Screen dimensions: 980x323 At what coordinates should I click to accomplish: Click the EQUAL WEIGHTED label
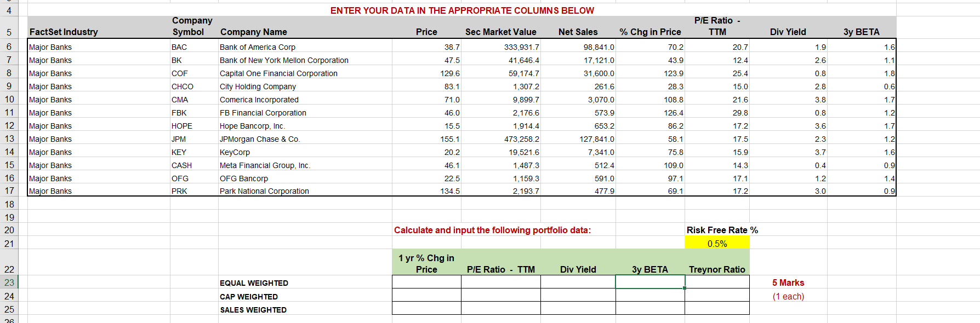(x=254, y=283)
